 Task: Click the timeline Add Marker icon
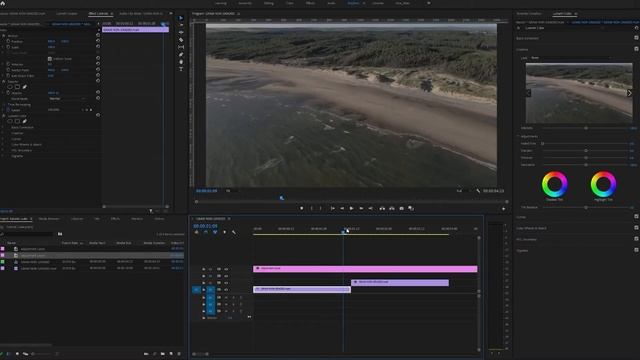pyautogui.click(x=224, y=232)
